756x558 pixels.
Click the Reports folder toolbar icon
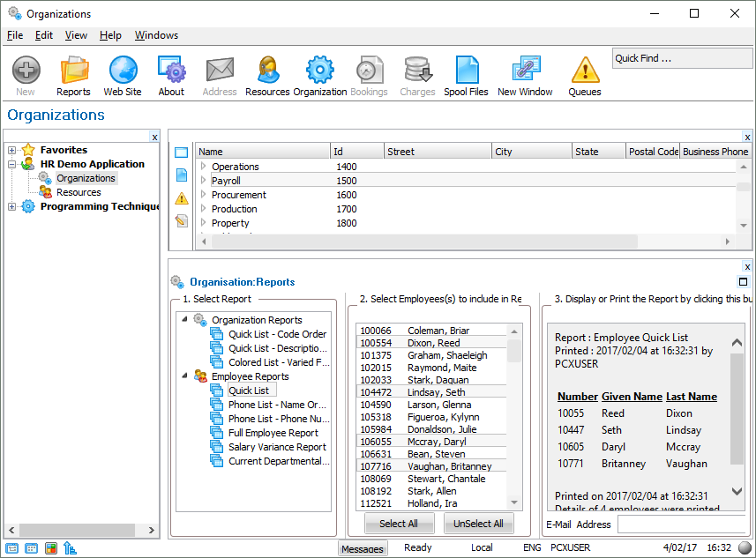pos(73,75)
